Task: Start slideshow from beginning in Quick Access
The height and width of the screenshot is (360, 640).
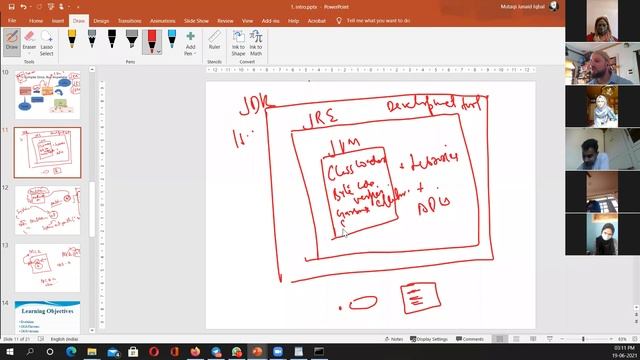Action: click(x=51, y=7)
